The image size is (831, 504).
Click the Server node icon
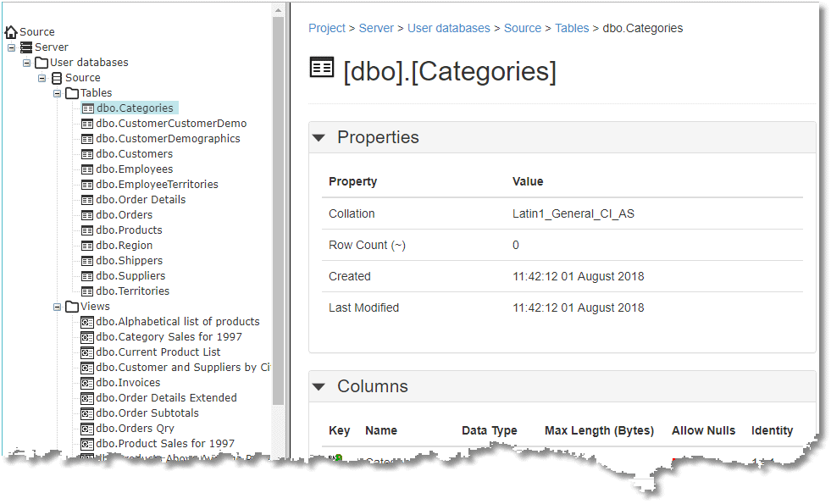tap(26, 47)
